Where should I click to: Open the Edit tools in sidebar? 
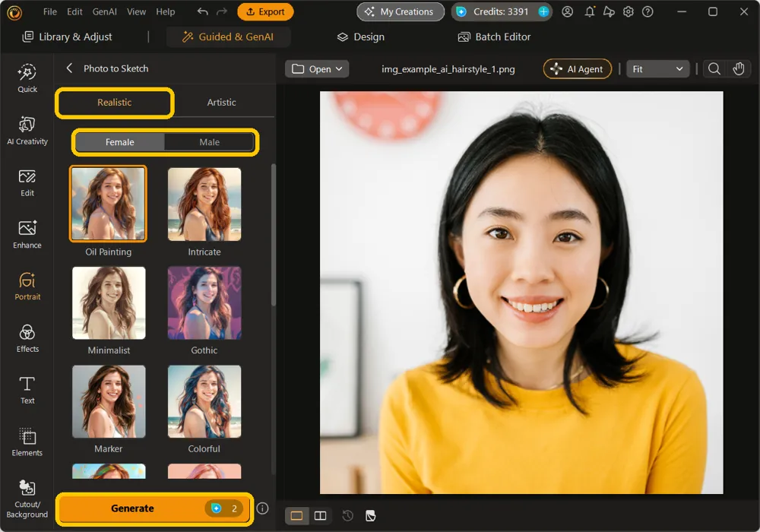(x=27, y=182)
